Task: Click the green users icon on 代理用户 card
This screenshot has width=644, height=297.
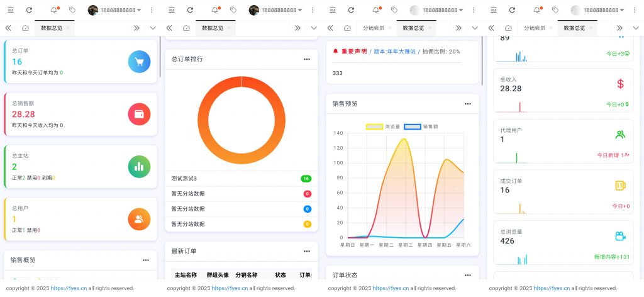Action: tap(620, 134)
